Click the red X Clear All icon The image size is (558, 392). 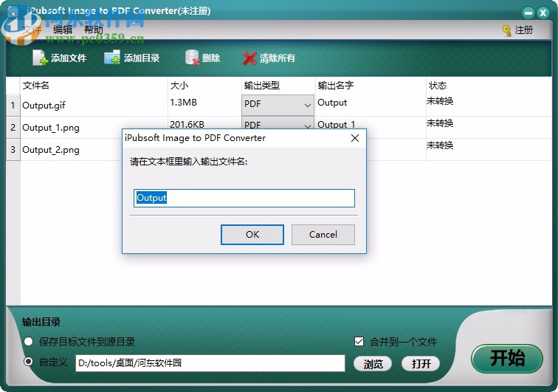pyautogui.click(x=249, y=58)
